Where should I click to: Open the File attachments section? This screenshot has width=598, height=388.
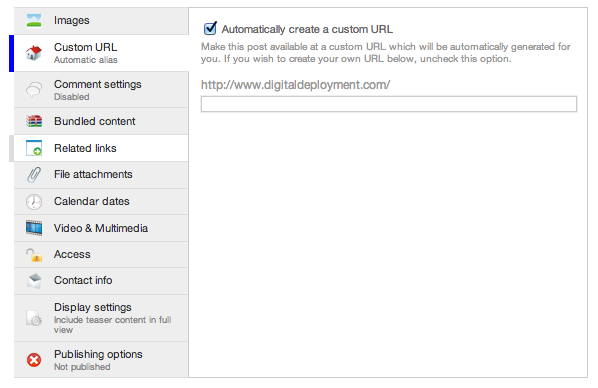pyautogui.click(x=101, y=175)
